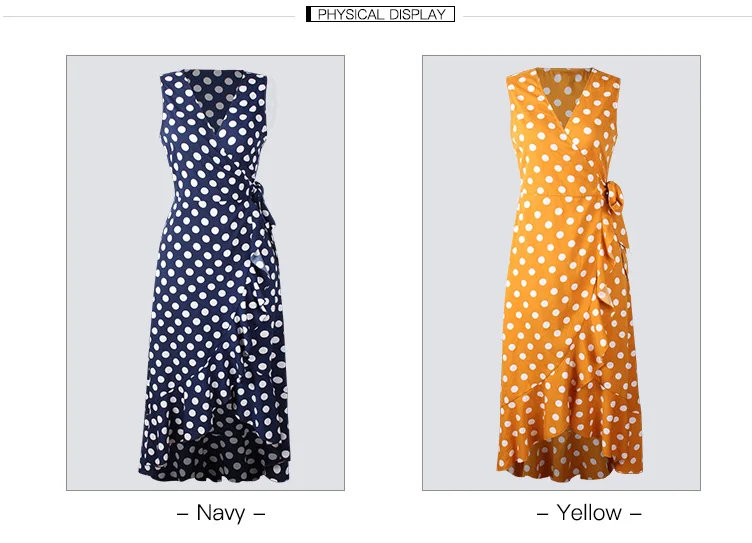Click the Navy polka dot dress image

205,272
